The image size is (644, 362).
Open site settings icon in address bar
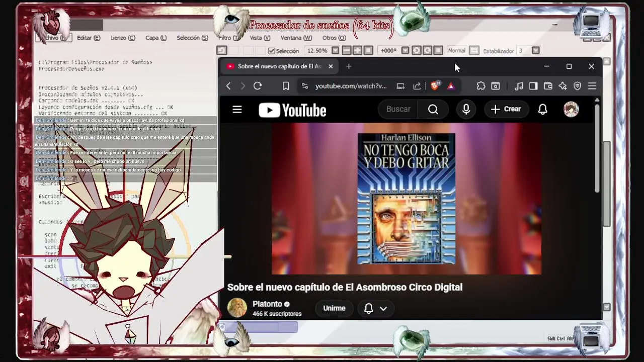(304, 86)
